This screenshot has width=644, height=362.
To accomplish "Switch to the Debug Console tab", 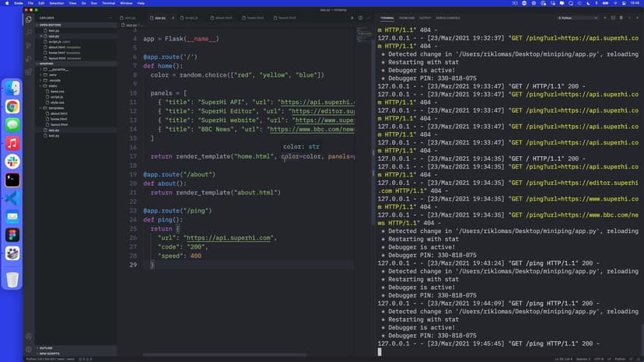I will click(448, 17).
